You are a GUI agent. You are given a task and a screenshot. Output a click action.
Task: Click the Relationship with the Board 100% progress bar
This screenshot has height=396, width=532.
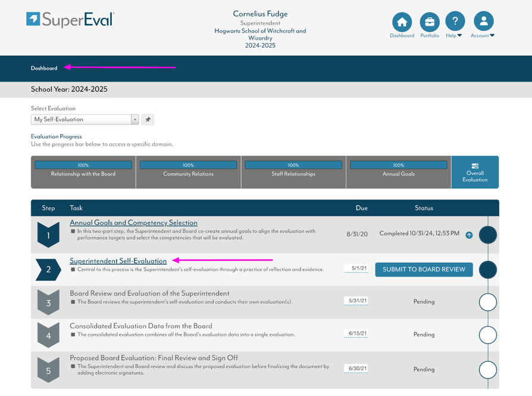tap(83, 165)
